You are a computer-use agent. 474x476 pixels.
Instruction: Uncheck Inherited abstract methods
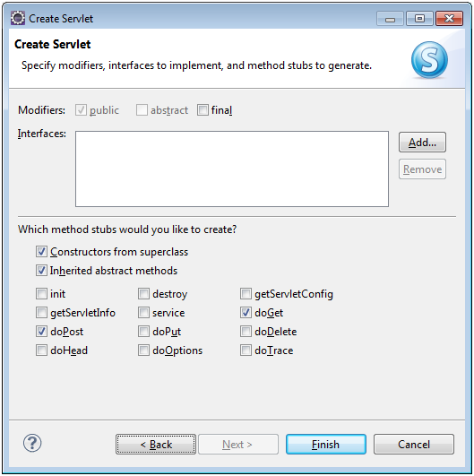41,271
